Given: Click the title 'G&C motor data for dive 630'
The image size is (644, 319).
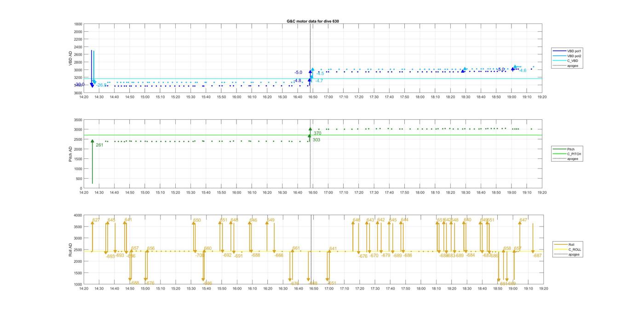Looking at the screenshot, I should click(313, 21).
